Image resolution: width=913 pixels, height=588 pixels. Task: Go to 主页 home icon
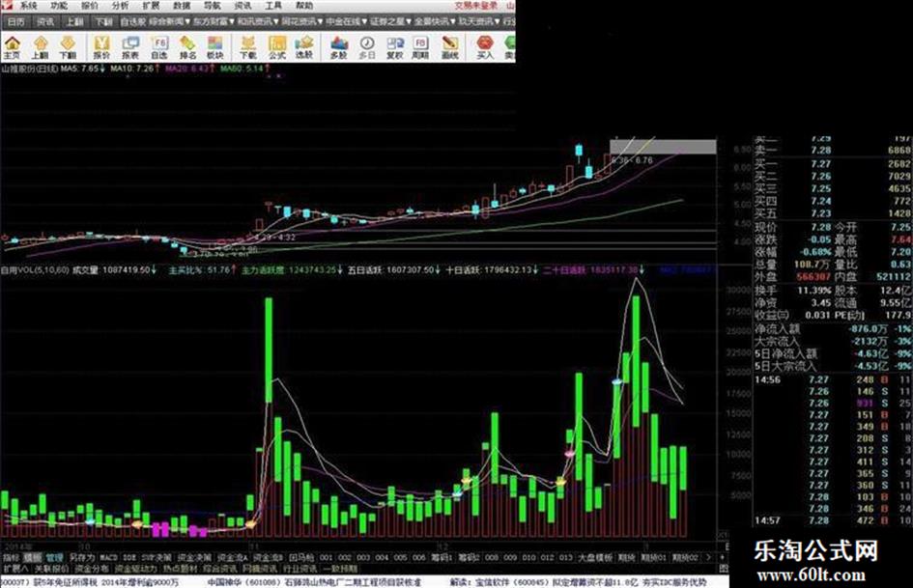pos(12,47)
